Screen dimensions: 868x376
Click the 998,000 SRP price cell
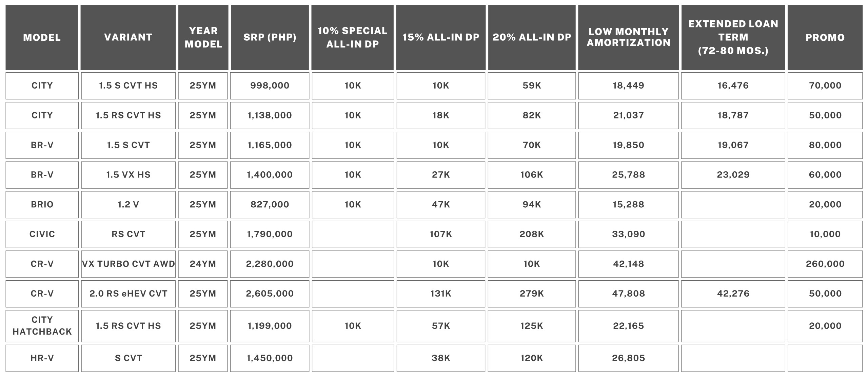coord(270,86)
